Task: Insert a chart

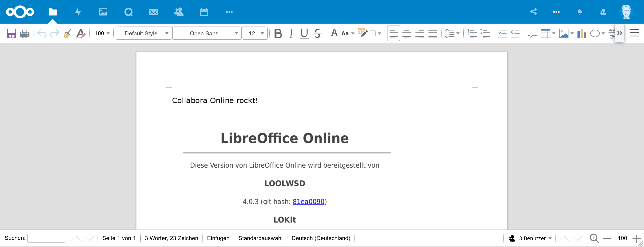Action: tap(582, 33)
